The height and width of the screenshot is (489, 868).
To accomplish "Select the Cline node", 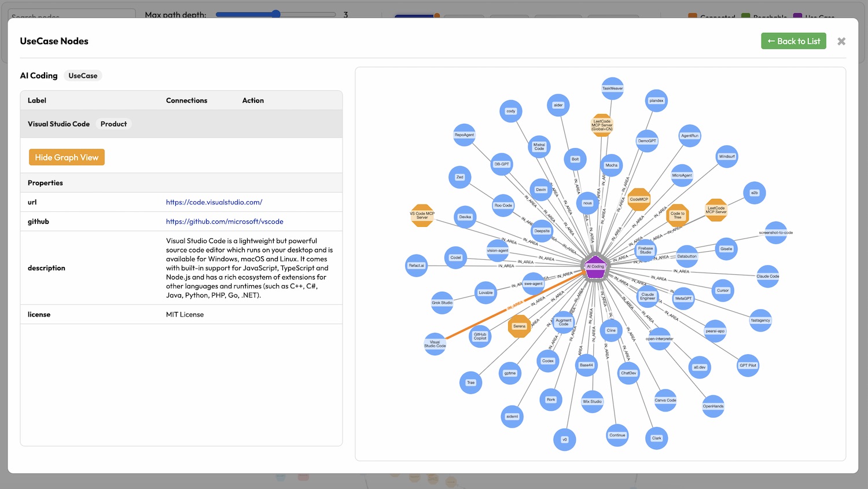I will (x=611, y=330).
